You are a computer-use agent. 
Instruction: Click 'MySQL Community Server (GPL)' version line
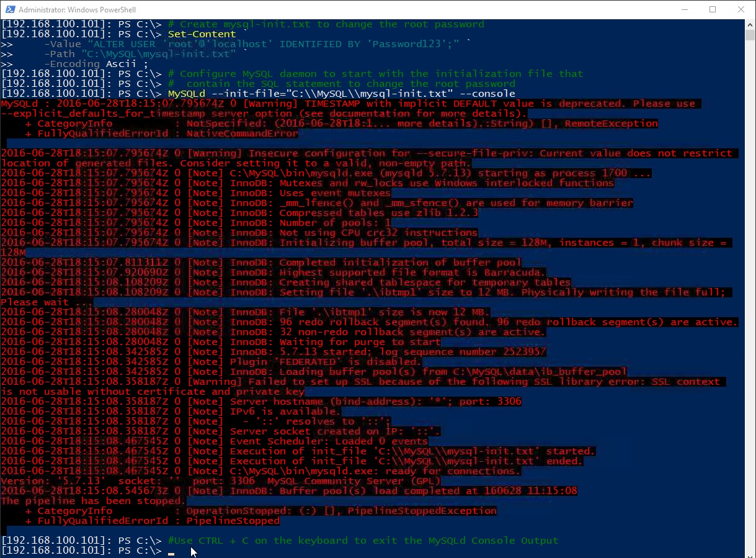pyautogui.click(x=221, y=481)
